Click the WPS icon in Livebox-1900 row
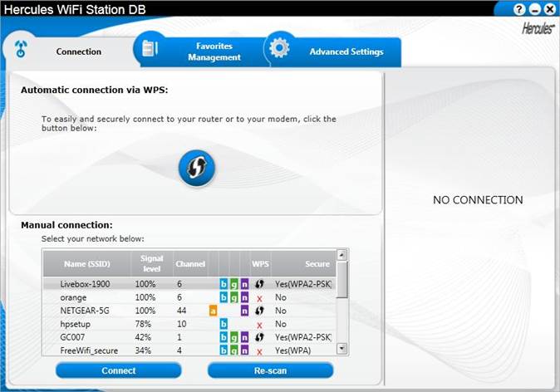 pos(259,284)
